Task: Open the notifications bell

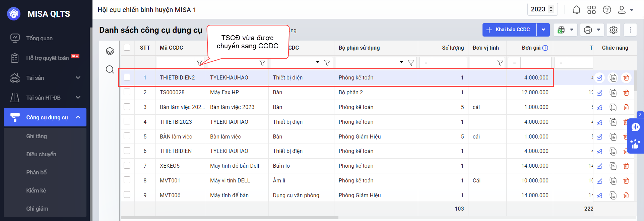Action: pyautogui.click(x=576, y=10)
